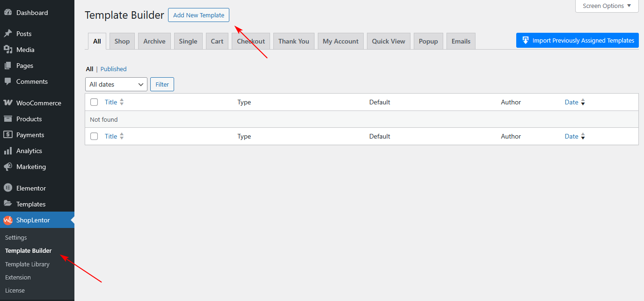Open the Pages menu
The width and height of the screenshot is (644, 301).
click(37, 66)
